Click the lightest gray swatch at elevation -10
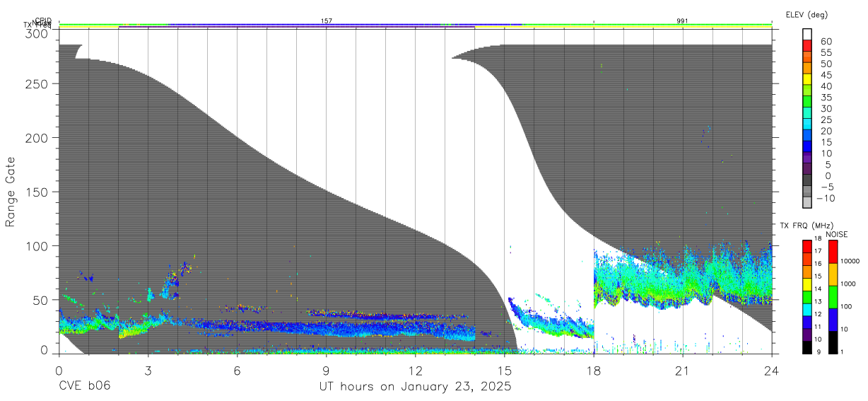868x401 pixels. pos(807,203)
